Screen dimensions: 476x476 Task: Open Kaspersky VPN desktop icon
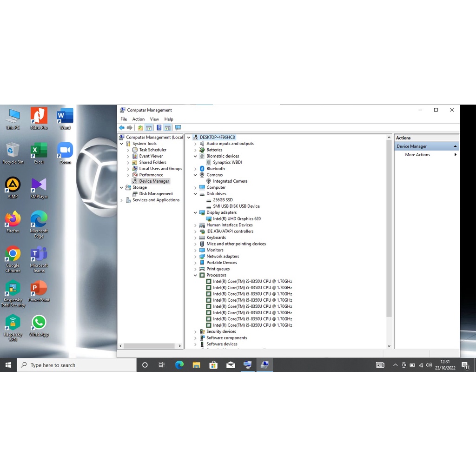(13, 329)
